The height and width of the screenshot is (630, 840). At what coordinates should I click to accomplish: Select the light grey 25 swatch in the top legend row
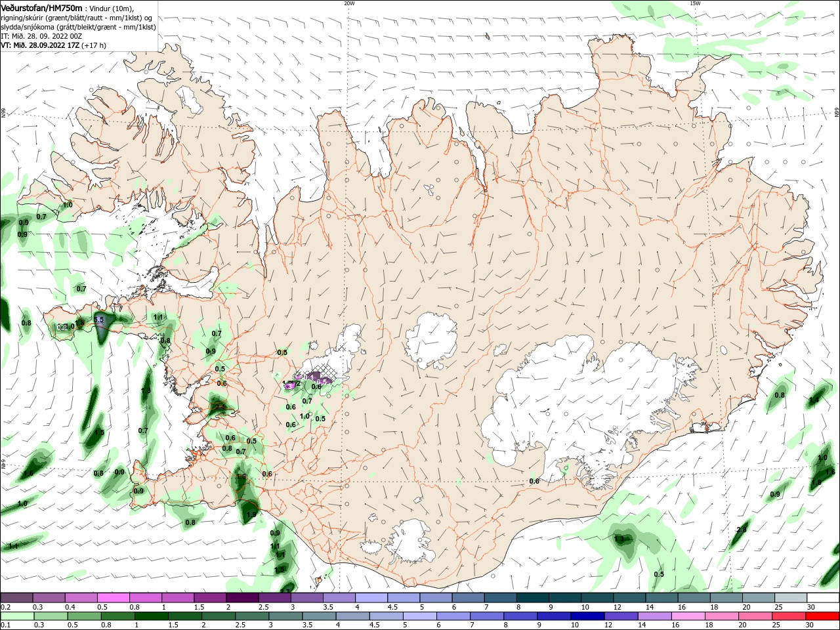790,597
